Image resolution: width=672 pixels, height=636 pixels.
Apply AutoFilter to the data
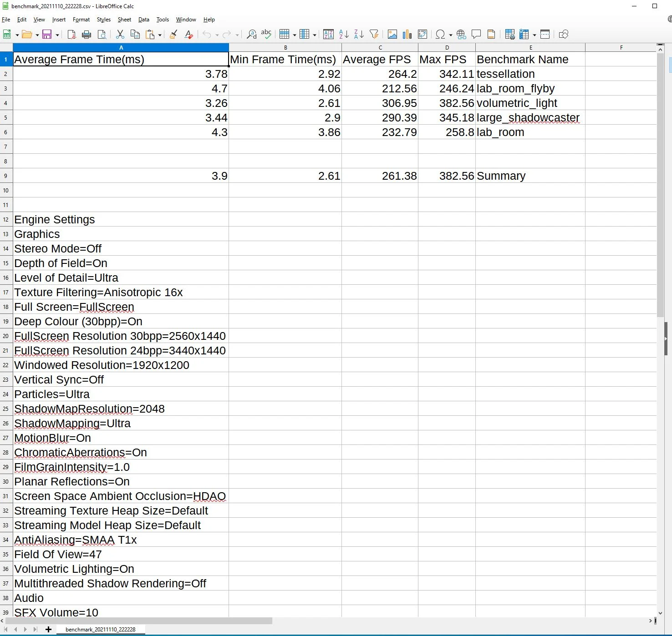(x=374, y=35)
